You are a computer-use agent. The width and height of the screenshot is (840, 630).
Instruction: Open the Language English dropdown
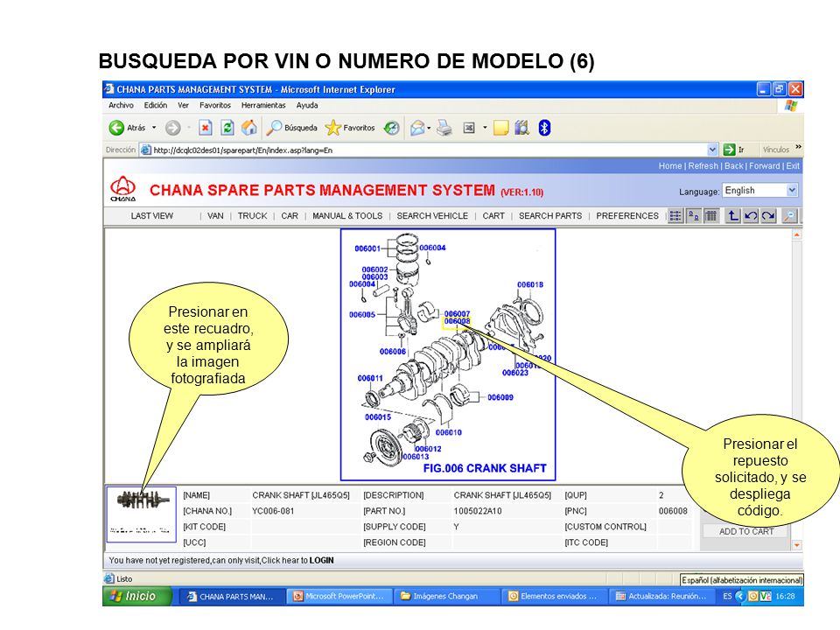[760, 190]
